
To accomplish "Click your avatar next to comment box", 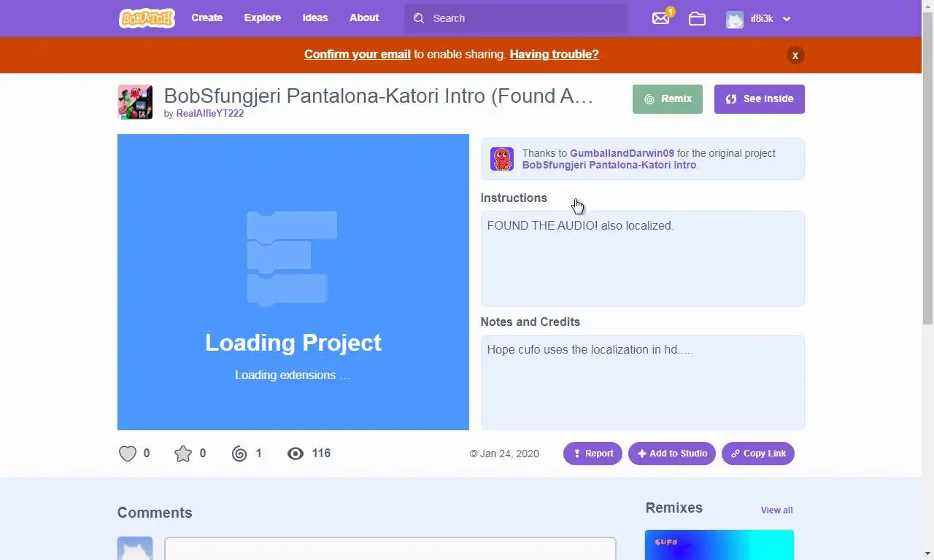I will 135,548.
